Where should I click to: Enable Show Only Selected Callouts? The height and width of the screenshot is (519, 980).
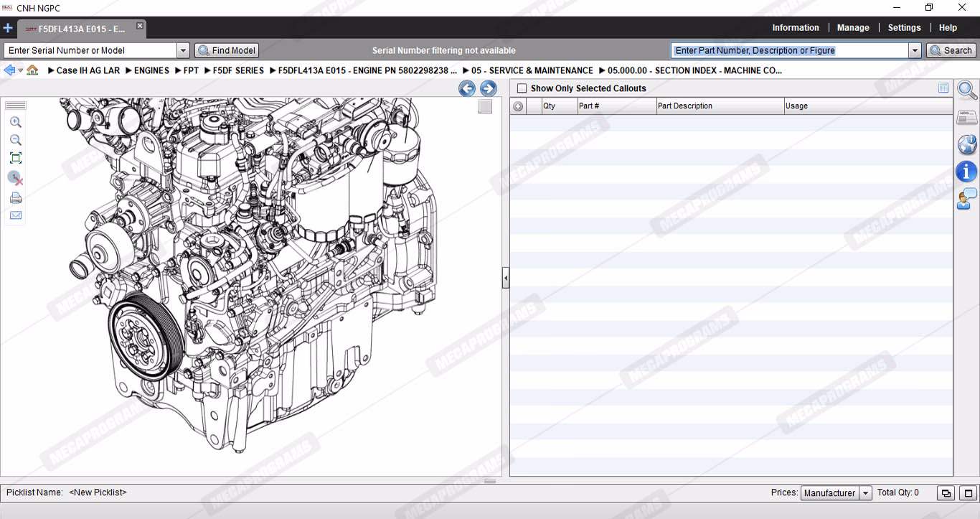pos(522,88)
